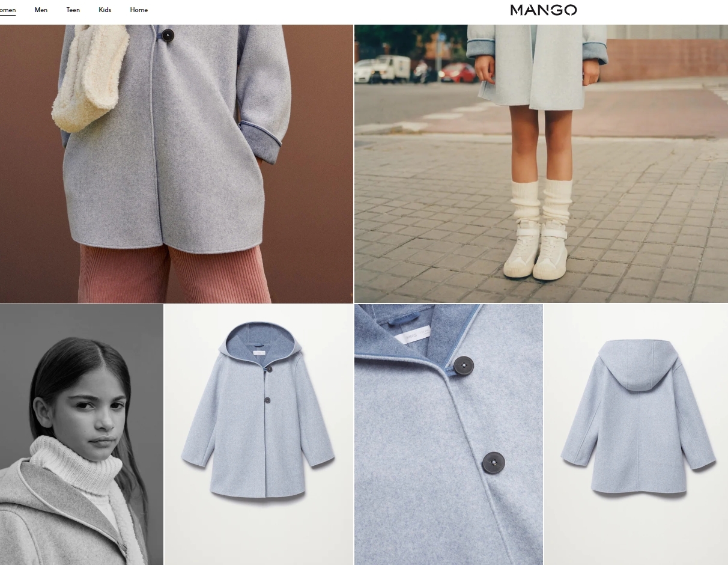728x565 pixels.
Task: Click the upper button in fabric close-up
Action: [x=463, y=365]
